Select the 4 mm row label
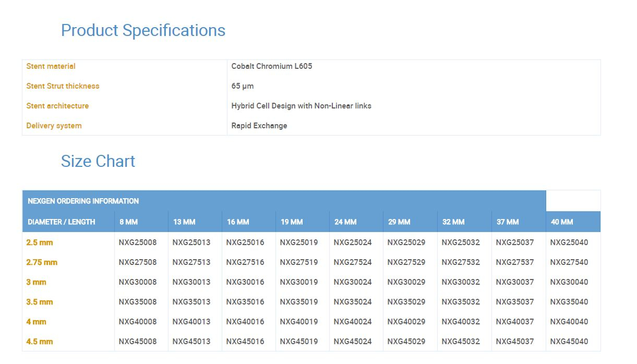Image resolution: width=637 pixels, height=364 pixels. [36, 322]
